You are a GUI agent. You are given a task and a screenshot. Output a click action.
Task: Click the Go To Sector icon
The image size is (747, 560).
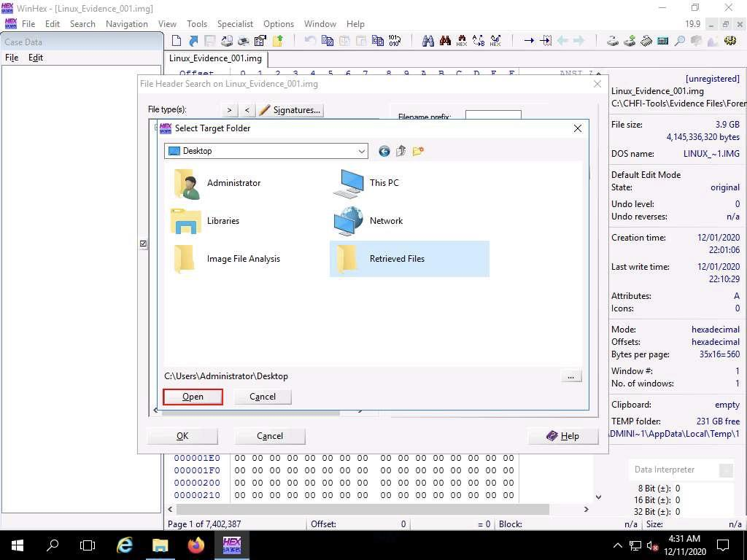546,41
